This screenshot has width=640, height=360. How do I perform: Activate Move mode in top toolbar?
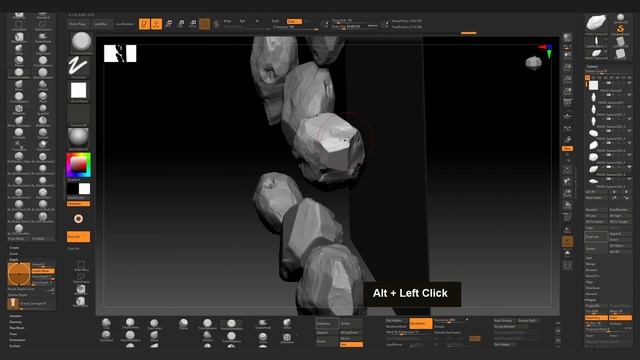click(169, 24)
